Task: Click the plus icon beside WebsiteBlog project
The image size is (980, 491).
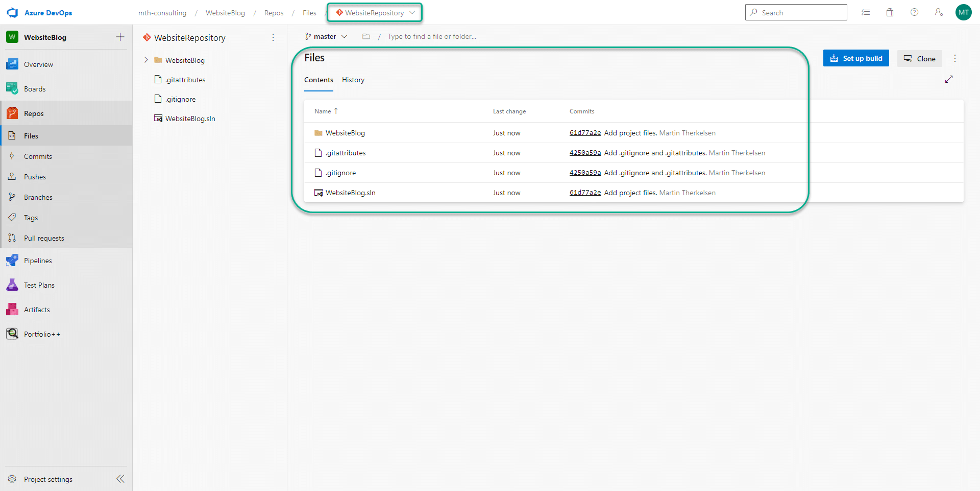Action: pyautogui.click(x=120, y=37)
